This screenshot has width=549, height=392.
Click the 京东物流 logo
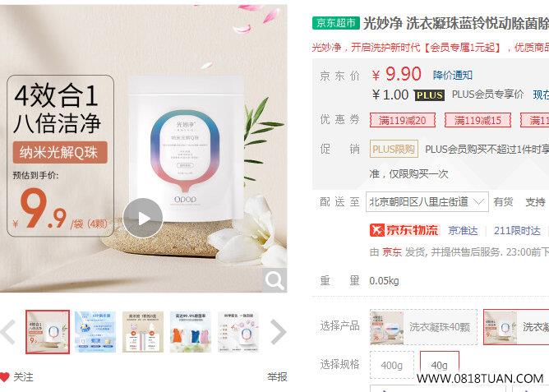pyautogui.click(x=404, y=230)
